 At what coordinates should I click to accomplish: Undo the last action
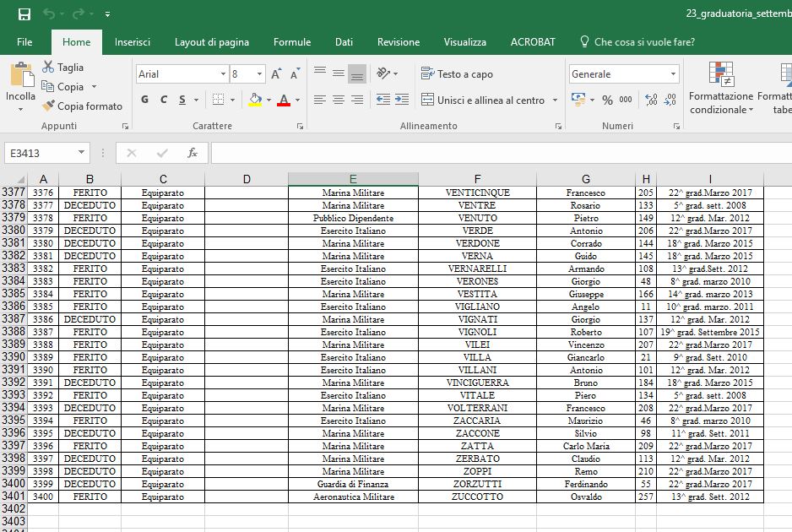pyautogui.click(x=48, y=14)
